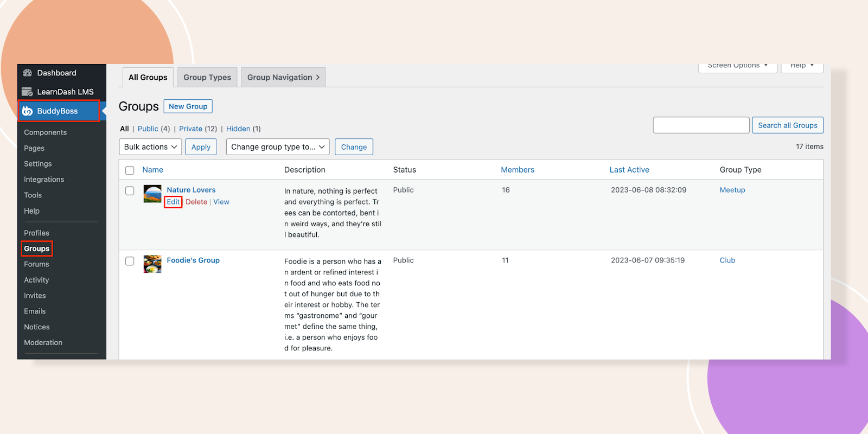Click the Description column header
This screenshot has height=434, width=868.
coord(305,170)
